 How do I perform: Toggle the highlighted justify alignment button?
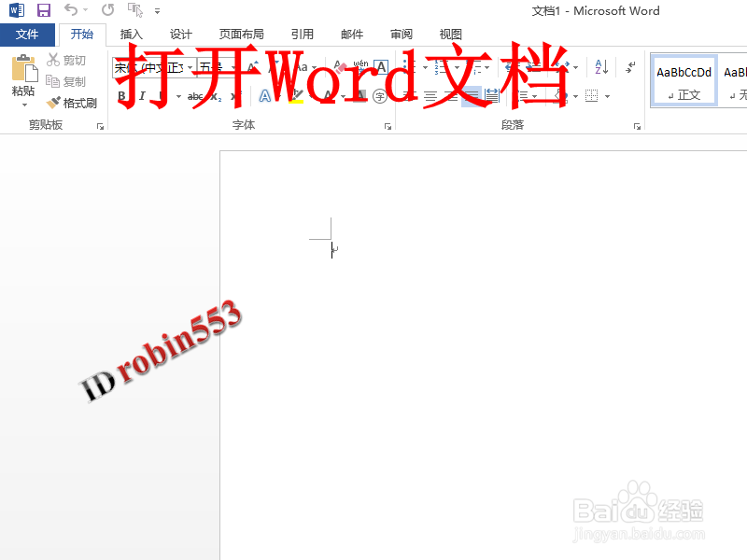472,96
